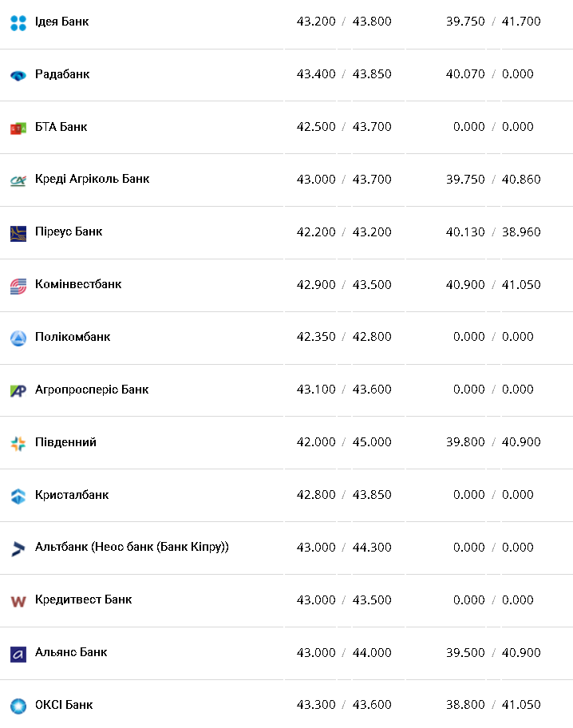The height and width of the screenshot is (728, 573).
Task: Click the Ідея Банк blue dots logo
Action: point(18,22)
